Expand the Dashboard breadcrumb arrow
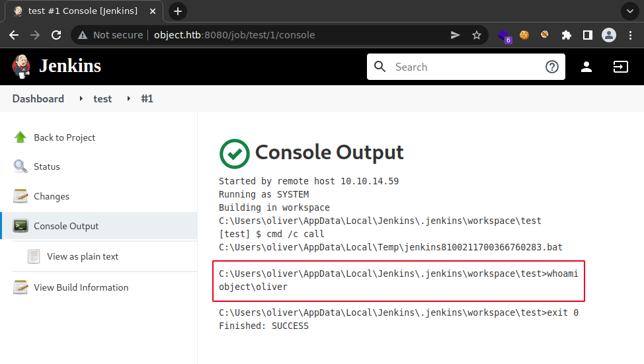This screenshot has width=644, height=364. click(x=81, y=99)
